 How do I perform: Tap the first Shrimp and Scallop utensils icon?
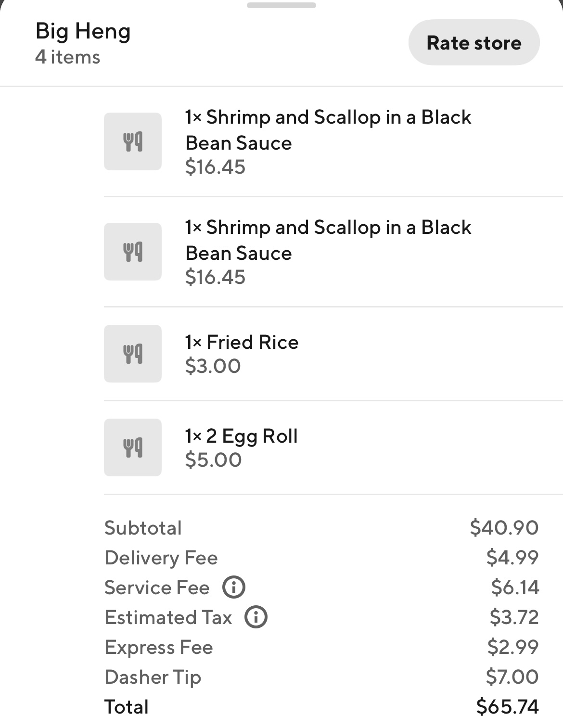(133, 141)
